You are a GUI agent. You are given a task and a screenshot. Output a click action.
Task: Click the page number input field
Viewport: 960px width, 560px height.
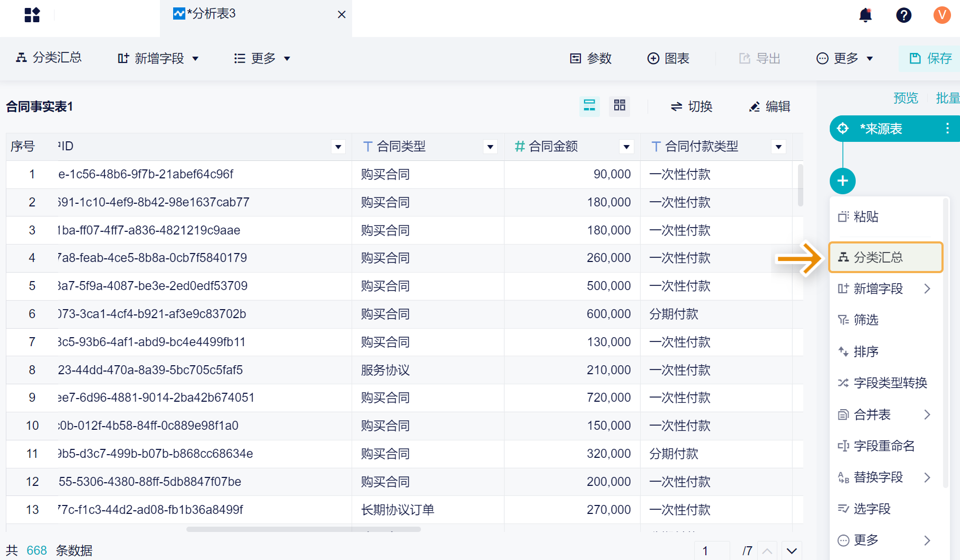click(712, 550)
